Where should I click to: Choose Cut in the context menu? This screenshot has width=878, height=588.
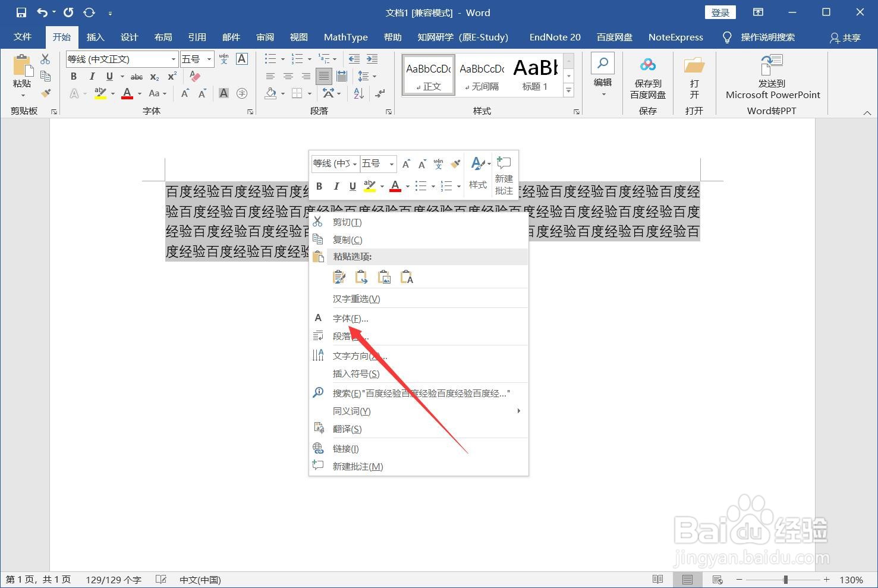point(418,222)
